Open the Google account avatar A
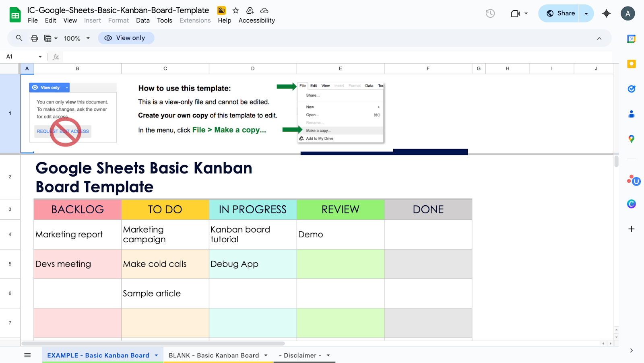 (628, 13)
